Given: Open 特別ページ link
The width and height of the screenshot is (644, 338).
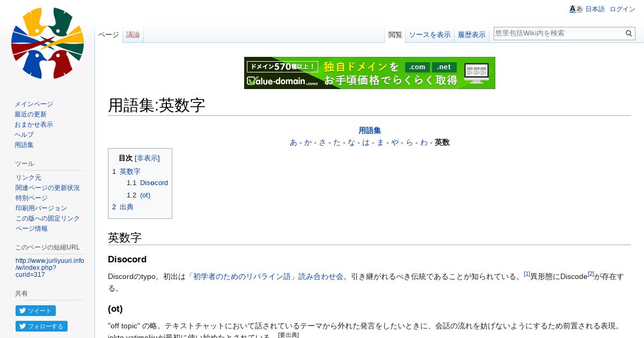Looking at the screenshot, I should (x=32, y=198).
